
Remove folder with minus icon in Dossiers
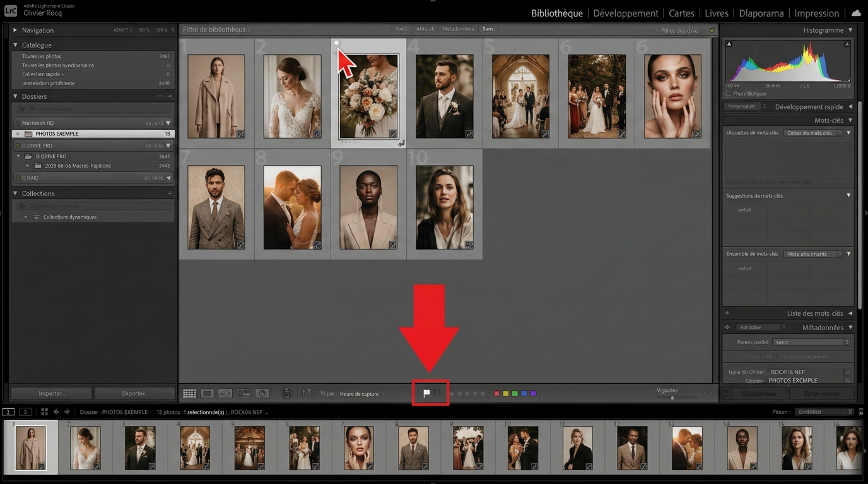tap(160, 96)
